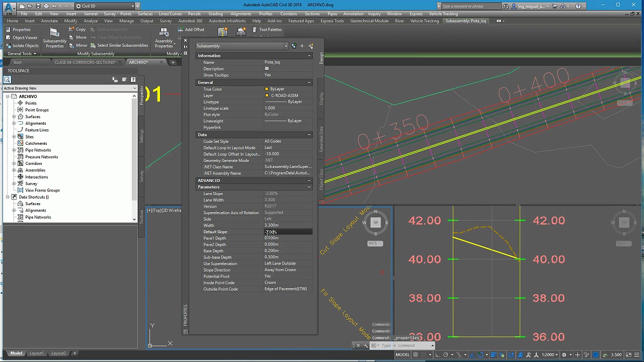Open the Surfaces menu
Image resolution: width=644 pixels, height=362 pixels.
pos(145,14)
